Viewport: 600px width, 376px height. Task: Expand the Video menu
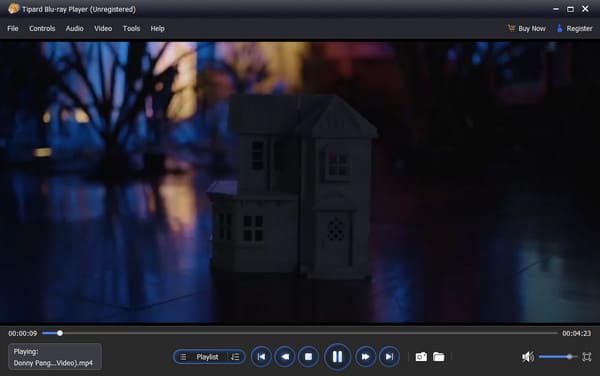pyautogui.click(x=103, y=28)
